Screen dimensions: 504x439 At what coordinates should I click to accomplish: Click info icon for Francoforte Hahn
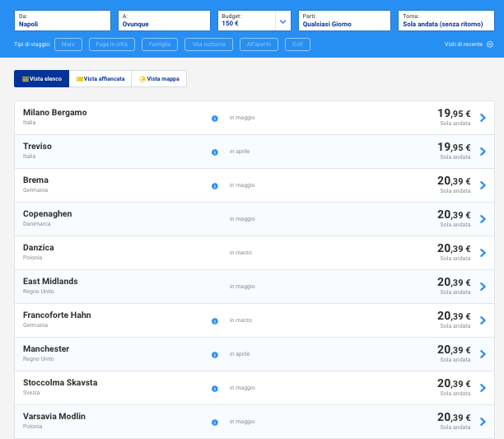(x=215, y=321)
